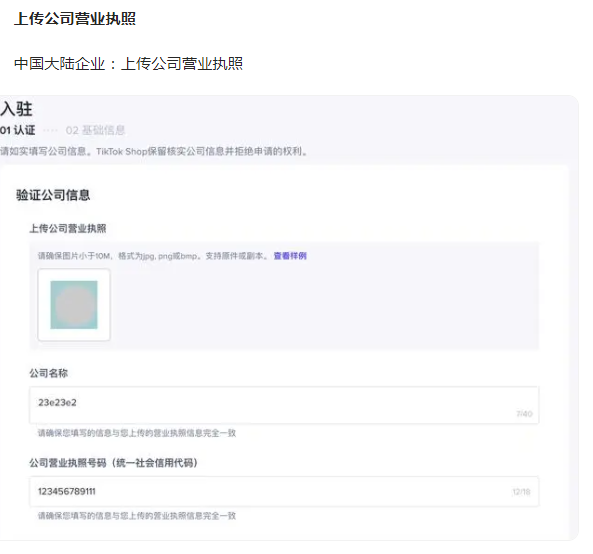Select the 01 认证 step
The image size is (593, 554).
pyautogui.click(x=17, y=130)
